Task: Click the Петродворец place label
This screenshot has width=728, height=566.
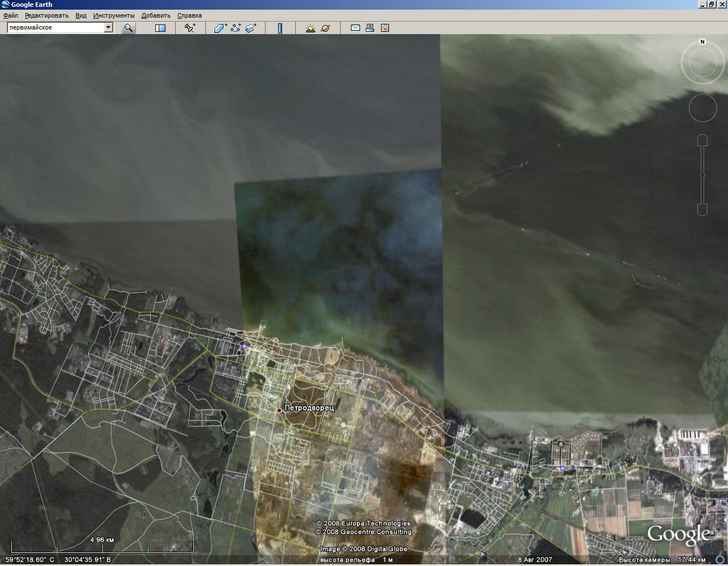Action: (309, 408)
